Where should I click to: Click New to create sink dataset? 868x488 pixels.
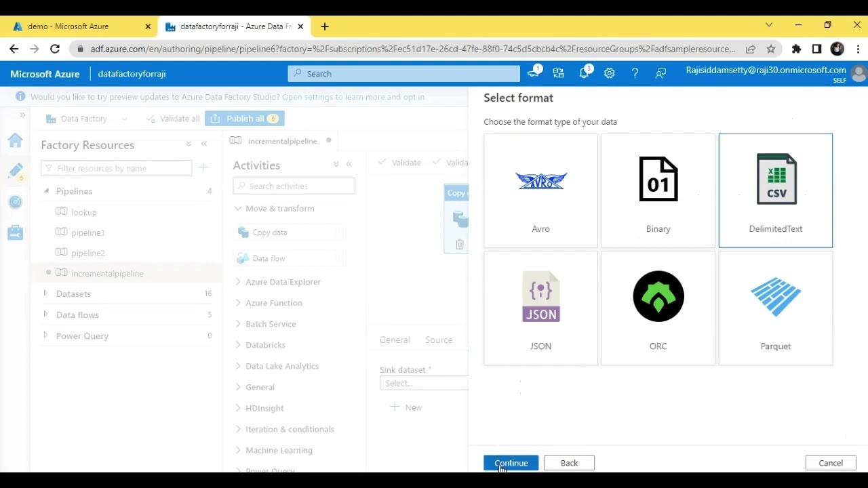click(x=406, y=407)
